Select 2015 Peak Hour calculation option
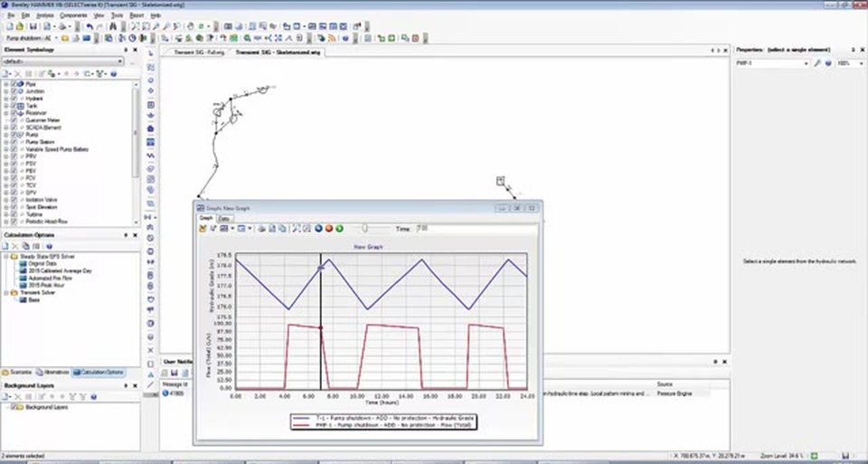Viewport: 868px width, 464px height. coord(46,286)
